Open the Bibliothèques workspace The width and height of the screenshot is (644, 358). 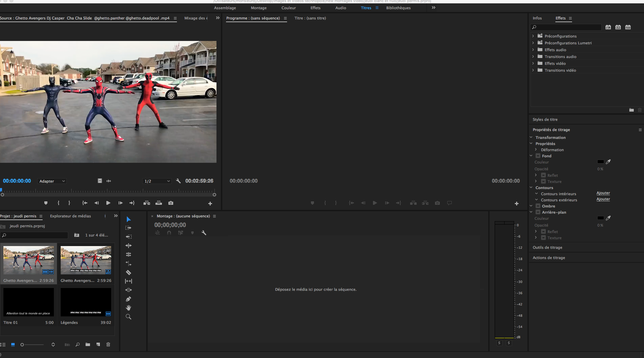coord(398,8)
